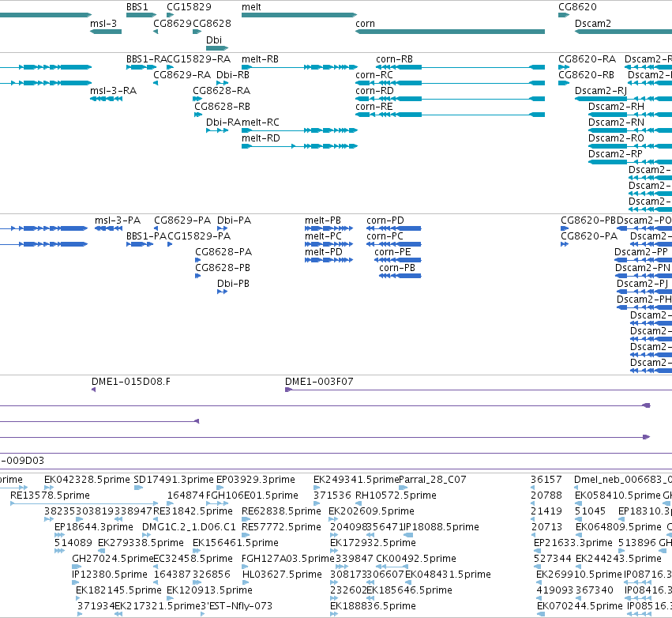The image size is (672, 618).
Task: Click the CG8629 gene label
Action: tap(172, 24)
